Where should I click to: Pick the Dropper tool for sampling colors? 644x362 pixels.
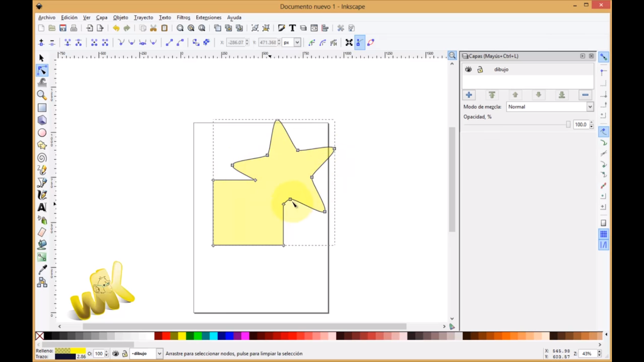point(41,269)
